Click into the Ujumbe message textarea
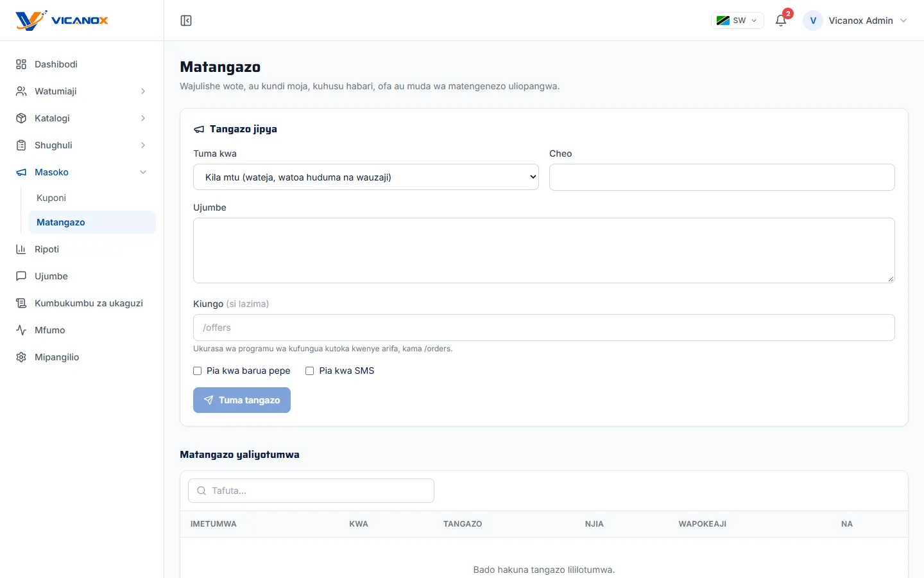This screenshot has height=578, width=924. point(544,250)
